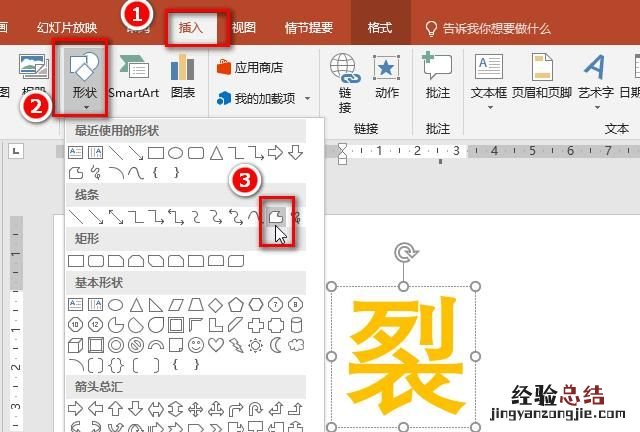Image resolution: width=640 pixels, height=432 pixels.
Task: Choose the curve shape under 线条
Action: (x=256, y=217)
